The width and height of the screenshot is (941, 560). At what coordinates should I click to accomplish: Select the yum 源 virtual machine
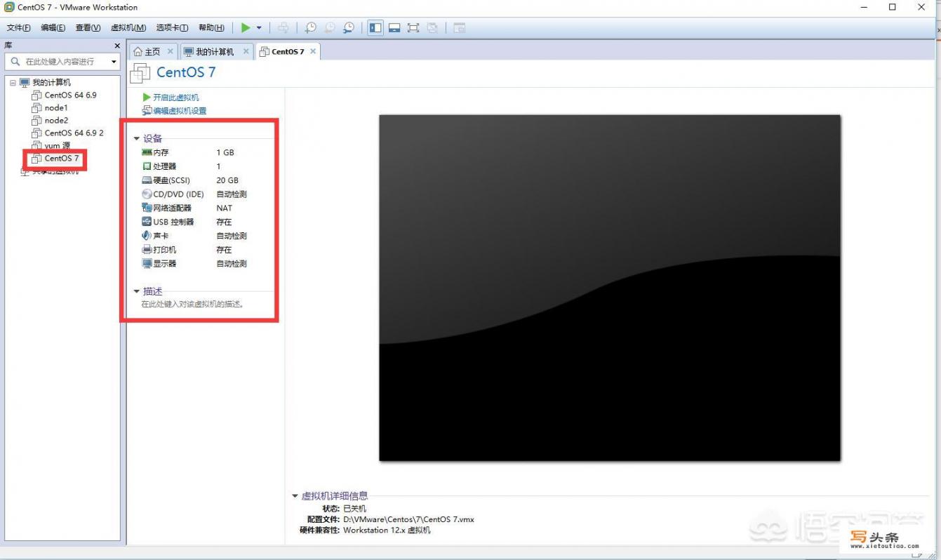58,145
